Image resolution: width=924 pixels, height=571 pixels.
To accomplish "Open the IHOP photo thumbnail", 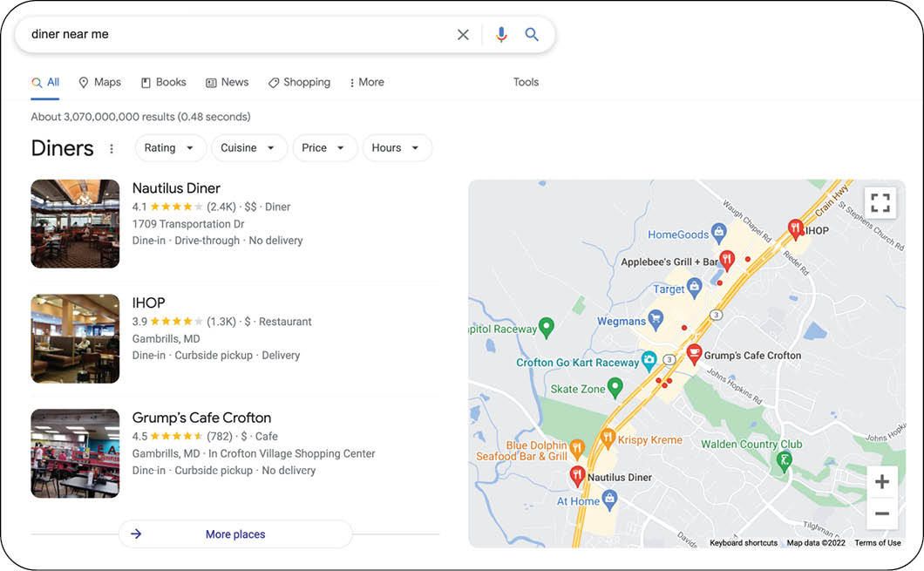I will (76, 339).
